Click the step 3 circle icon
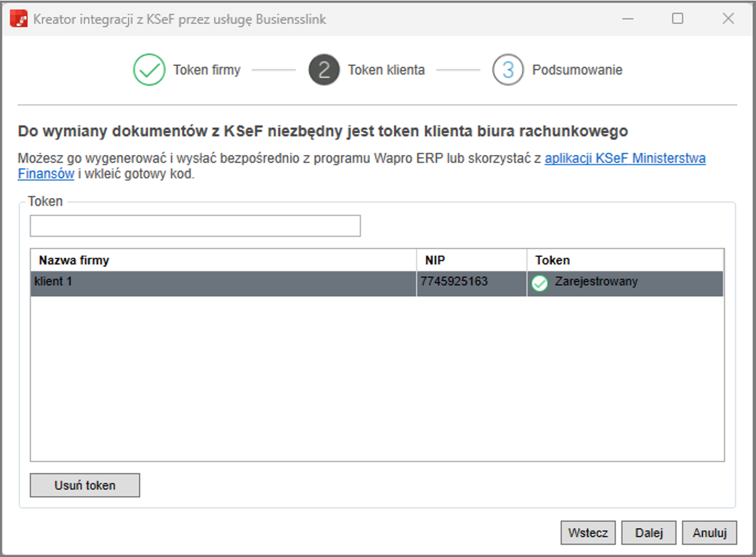Screen dimensions: 756x557 [508, 70]
